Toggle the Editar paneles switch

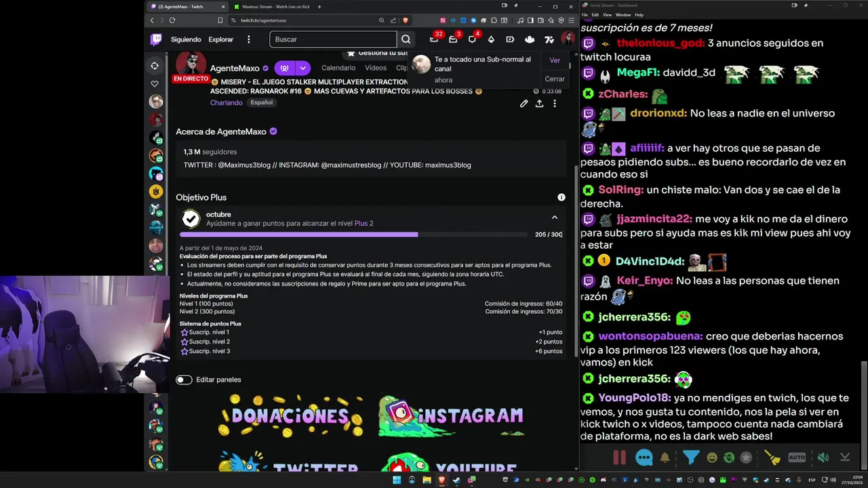click(x=184, y=380)
